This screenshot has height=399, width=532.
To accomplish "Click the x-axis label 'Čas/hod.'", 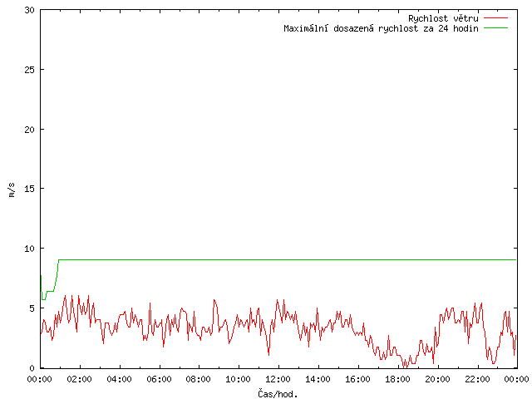I will [x=278, y=394].
